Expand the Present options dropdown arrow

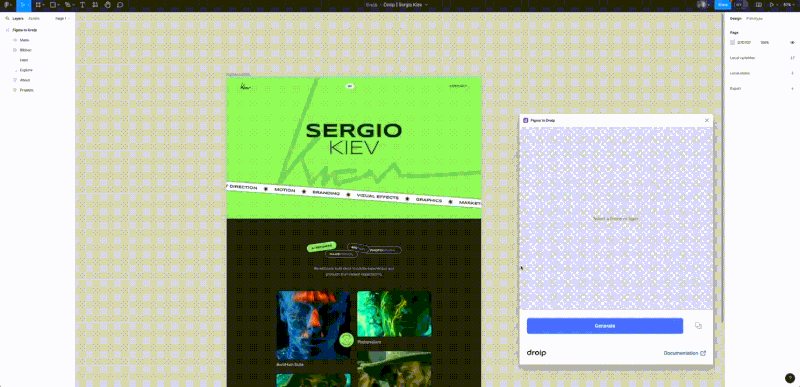click(x=777, y=5)
